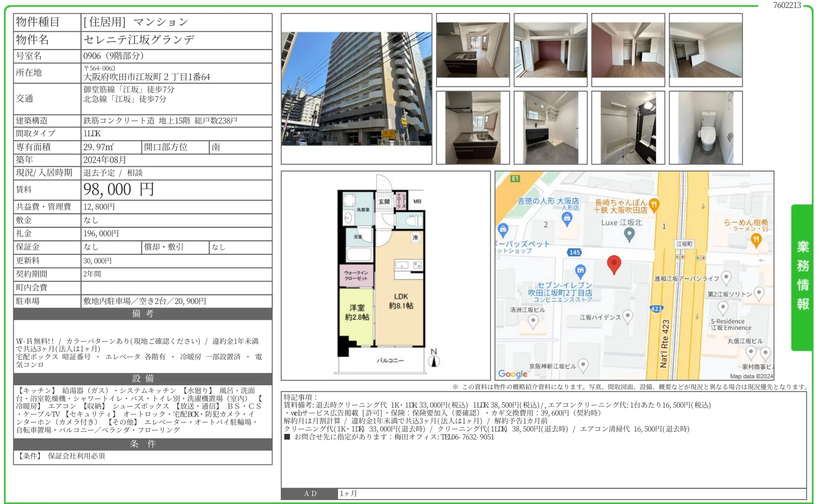
Task: Click the 梅田オフィス phone number text
Action: click(x=467, y=437)
